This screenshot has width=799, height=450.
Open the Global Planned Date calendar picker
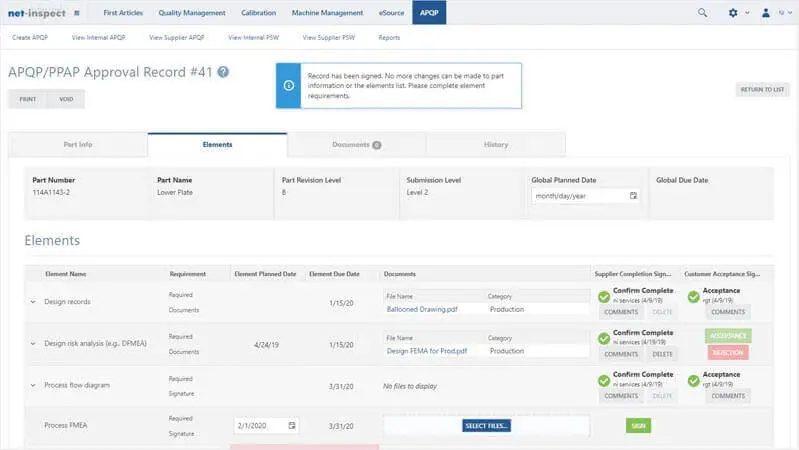coord(633,196)
